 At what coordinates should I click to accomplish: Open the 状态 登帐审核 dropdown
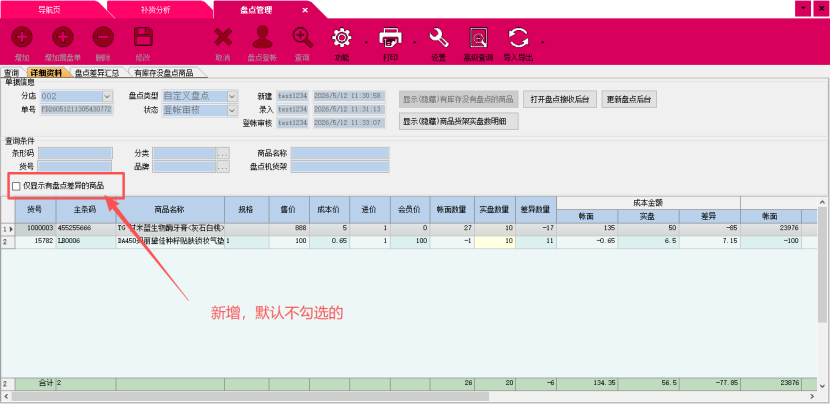[x=232, y=110]
